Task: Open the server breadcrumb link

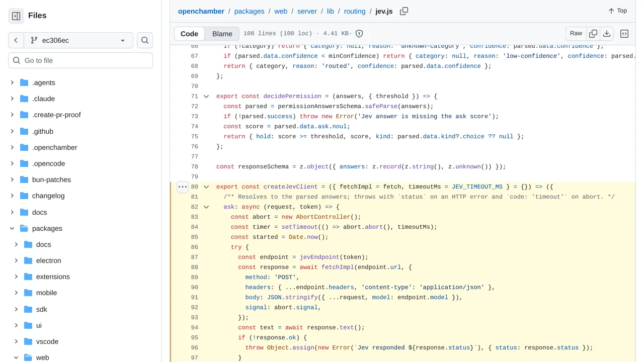Action: [x=307, y=11]
